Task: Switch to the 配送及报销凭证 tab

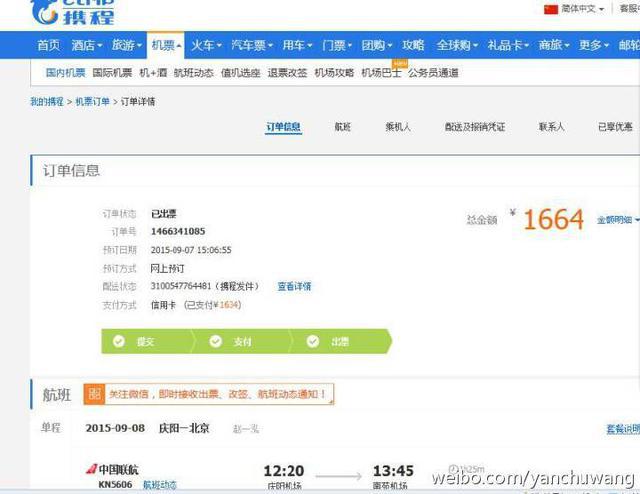Action: coord(475,127)
